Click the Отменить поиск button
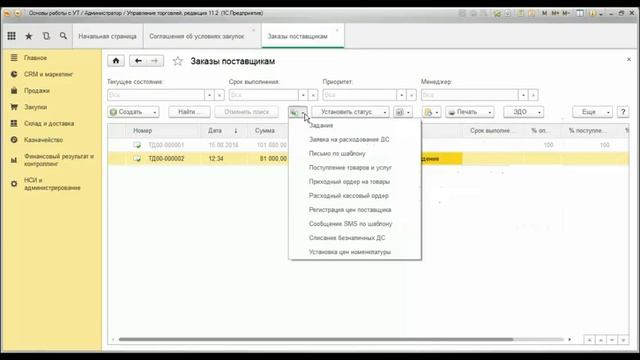 point(247,112)
